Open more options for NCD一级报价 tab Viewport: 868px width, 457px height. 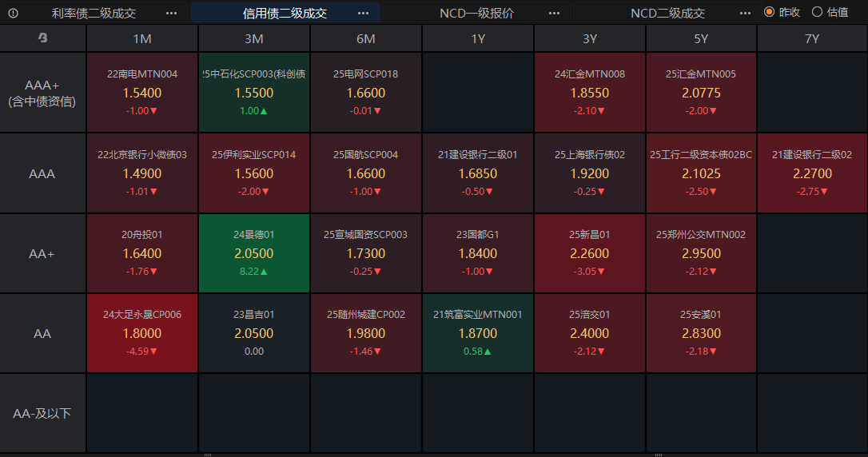click(x=555, y=13)
